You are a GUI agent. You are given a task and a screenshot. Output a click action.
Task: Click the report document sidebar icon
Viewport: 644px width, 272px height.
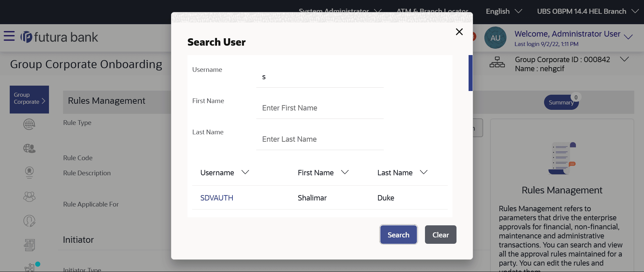[x=29, y=245]
